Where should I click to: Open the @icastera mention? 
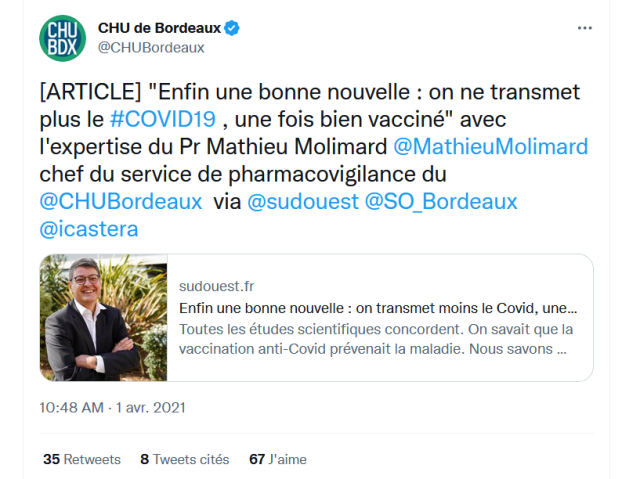89,229
